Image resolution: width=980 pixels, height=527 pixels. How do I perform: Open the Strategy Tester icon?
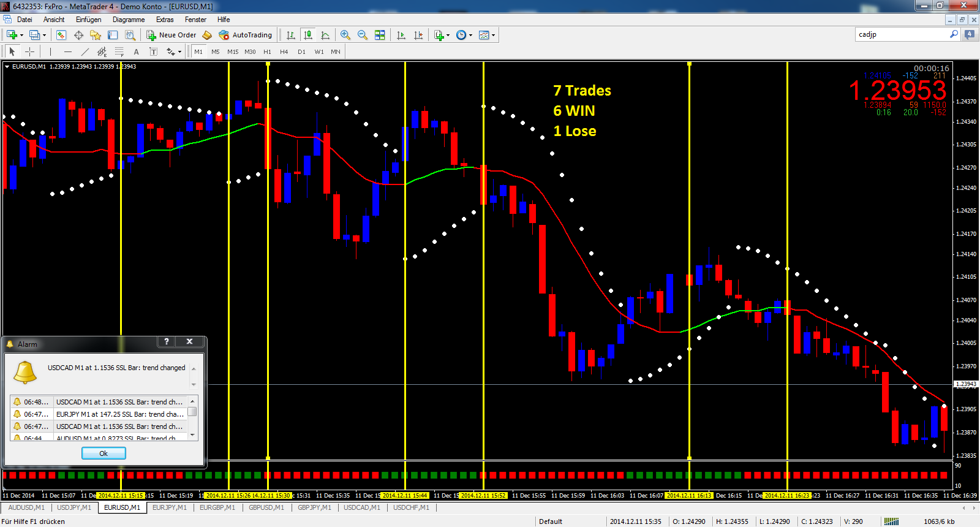coord(130,35)
